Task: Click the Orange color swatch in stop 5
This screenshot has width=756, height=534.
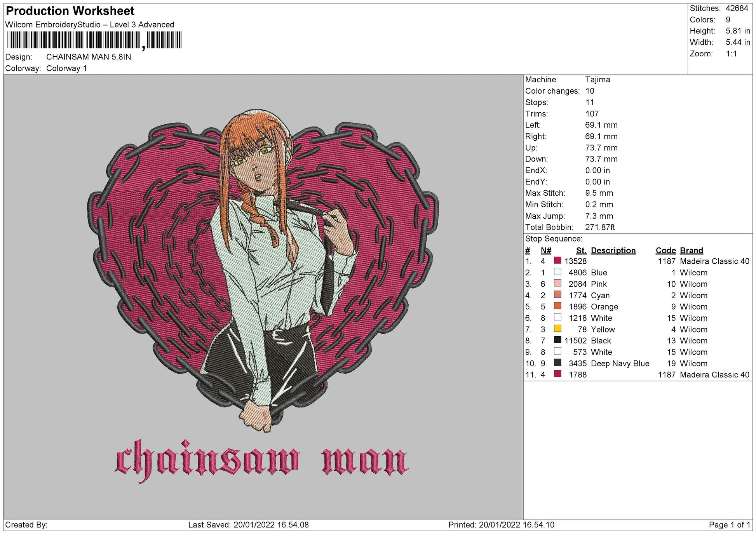Action: [x=557, y=306]
